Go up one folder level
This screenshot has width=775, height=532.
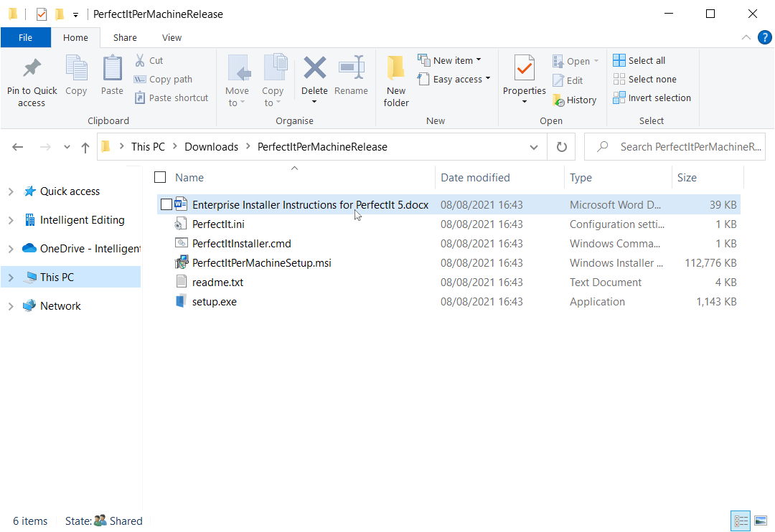[85, 147]
